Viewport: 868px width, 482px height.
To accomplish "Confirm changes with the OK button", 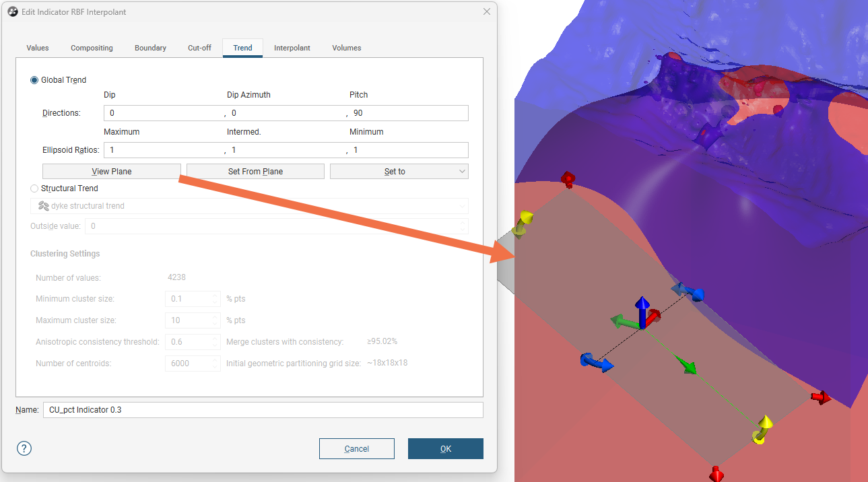I will point(445,449).
